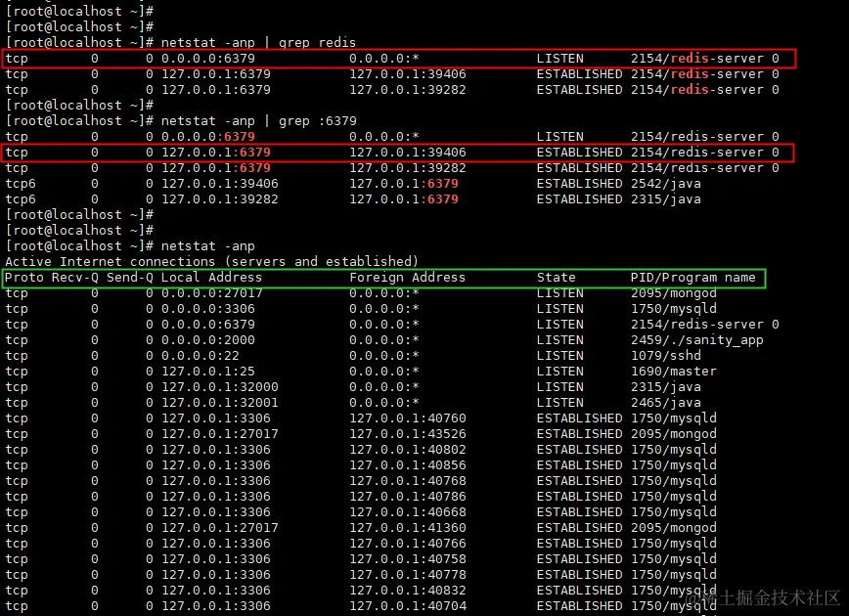
Task: Select the 'Foreign Address' column header
Action: click(407, 277)
